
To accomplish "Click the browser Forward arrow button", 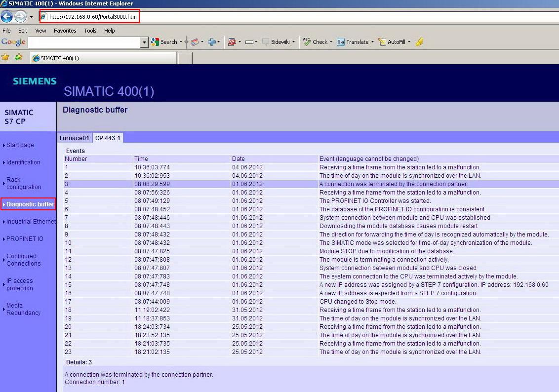I will pos(20,16).
